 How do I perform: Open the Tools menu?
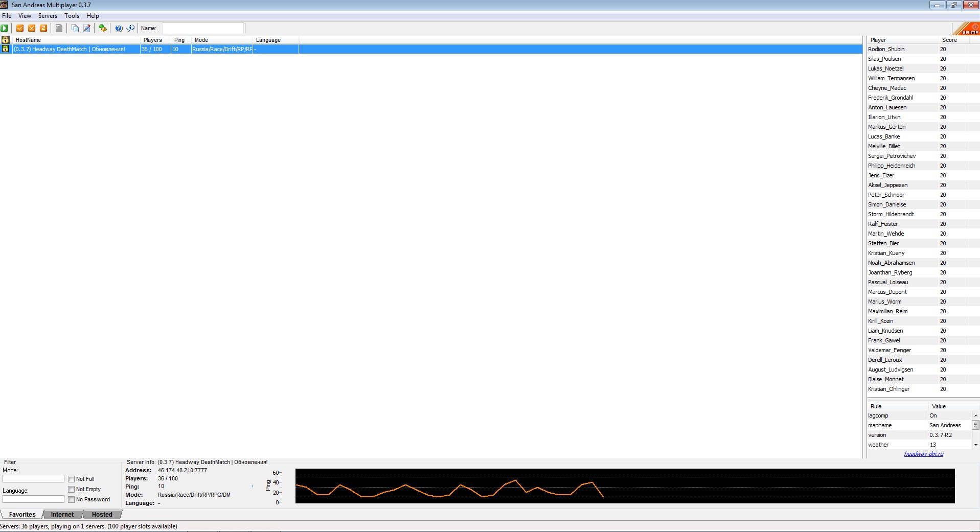[x=72, y=16]
